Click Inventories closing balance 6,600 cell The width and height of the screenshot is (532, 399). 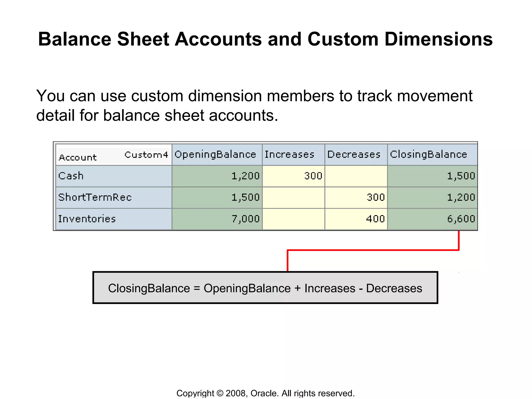pos(433,219)
